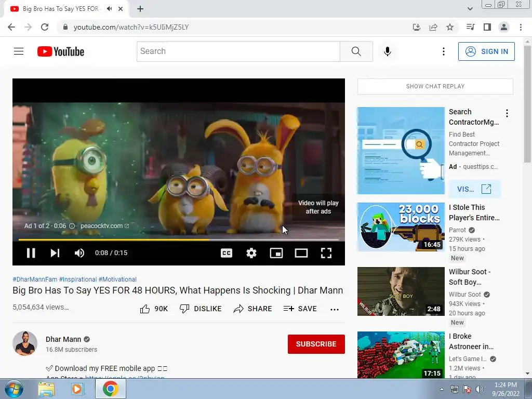The height and width of the screenshot is (399, 532).
Task: Toggle closed captions CC
Action: [227, 253]
